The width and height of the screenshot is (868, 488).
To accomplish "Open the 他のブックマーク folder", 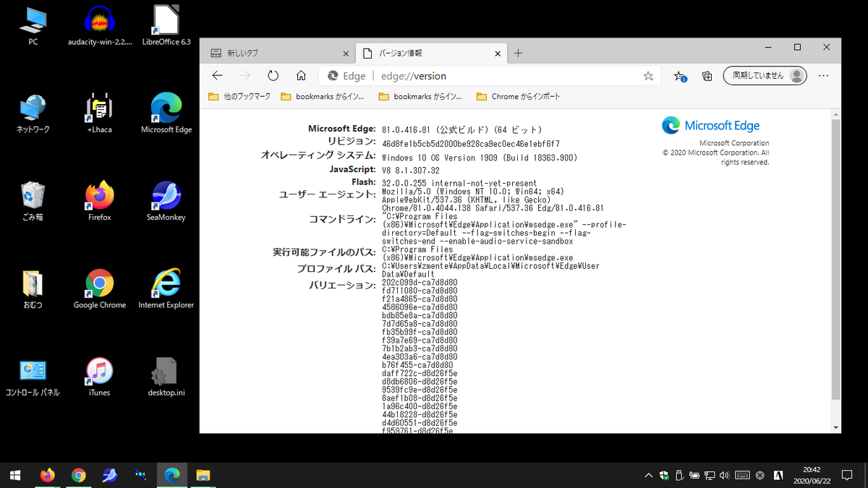I will point(239,96).
